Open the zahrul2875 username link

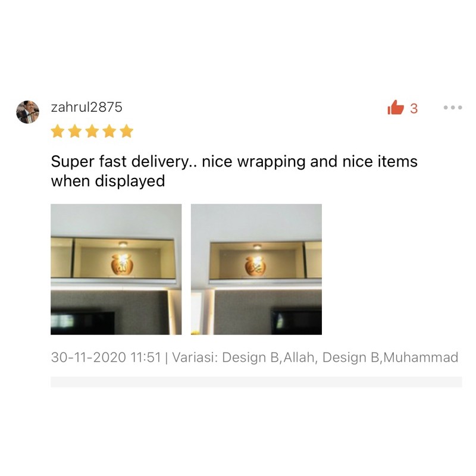click(86, 107)
